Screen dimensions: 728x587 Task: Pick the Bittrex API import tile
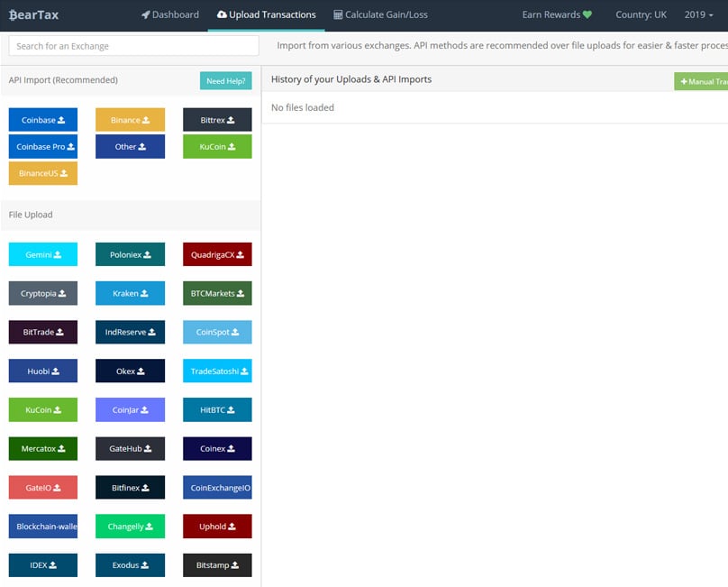[217, 120]
